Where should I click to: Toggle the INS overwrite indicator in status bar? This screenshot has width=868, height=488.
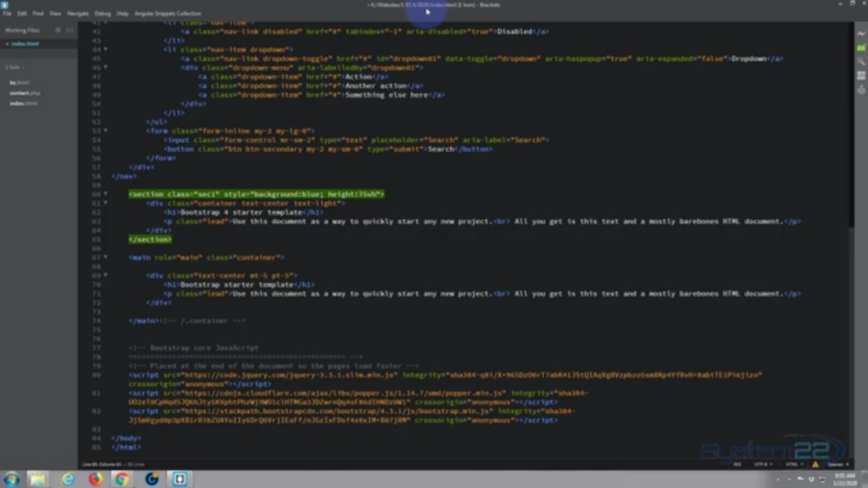tap(737, 464)
